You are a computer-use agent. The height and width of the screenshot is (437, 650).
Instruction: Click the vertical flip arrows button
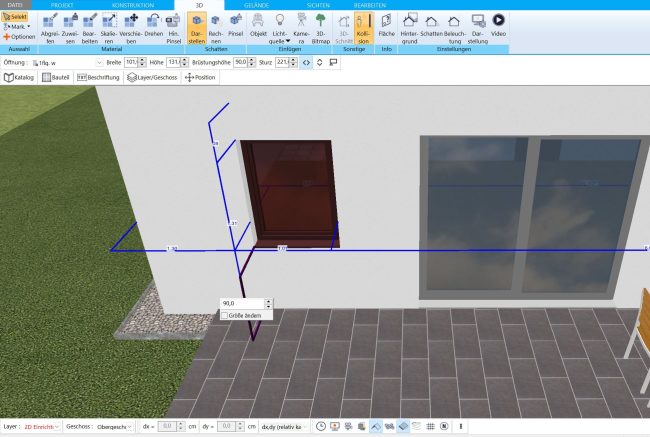[320, 63]
